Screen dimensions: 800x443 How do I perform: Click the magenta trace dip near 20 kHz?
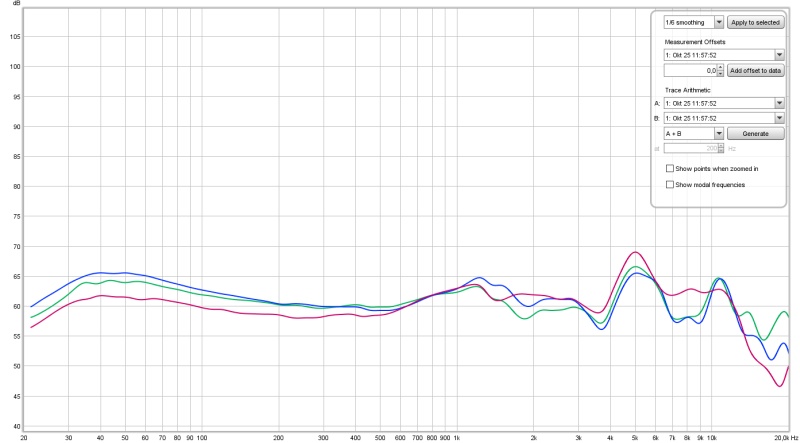tap(779, 386)
